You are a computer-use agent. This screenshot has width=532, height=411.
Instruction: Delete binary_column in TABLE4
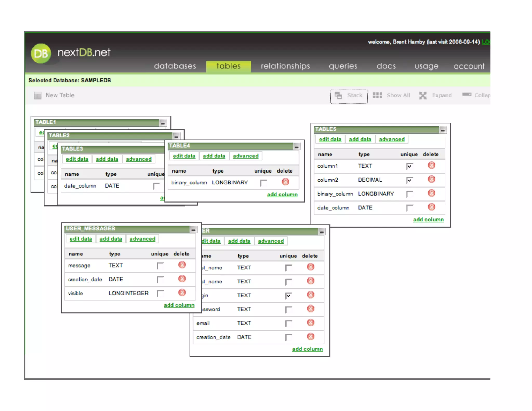pos(285,182)
